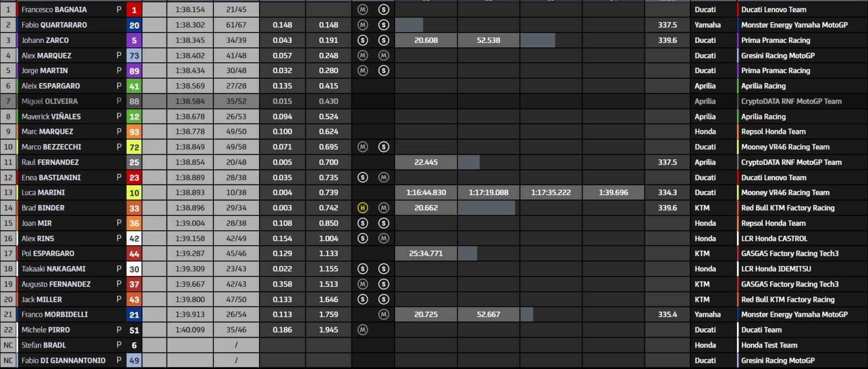868x369 pixels.
Task: Click the left S tyre icon for Jack Miller
Action: pyautogui.click(x=363, y=300)
